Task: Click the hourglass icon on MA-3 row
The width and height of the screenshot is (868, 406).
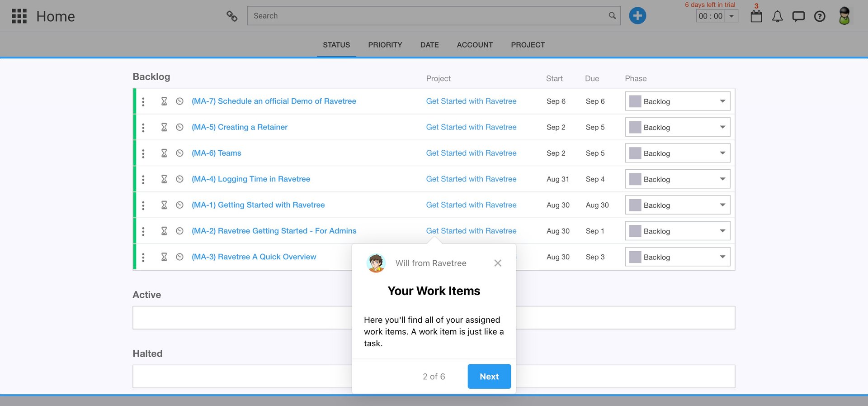Action: click(164, 257)
